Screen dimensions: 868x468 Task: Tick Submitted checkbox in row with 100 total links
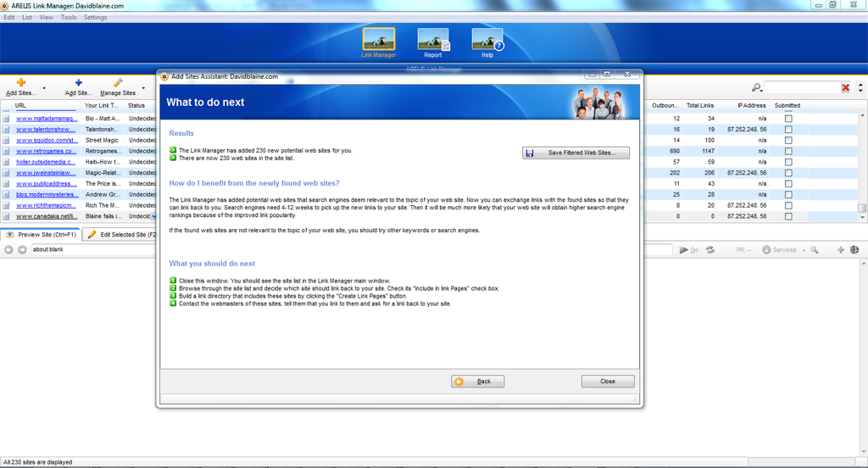click(x=788, y=140)
